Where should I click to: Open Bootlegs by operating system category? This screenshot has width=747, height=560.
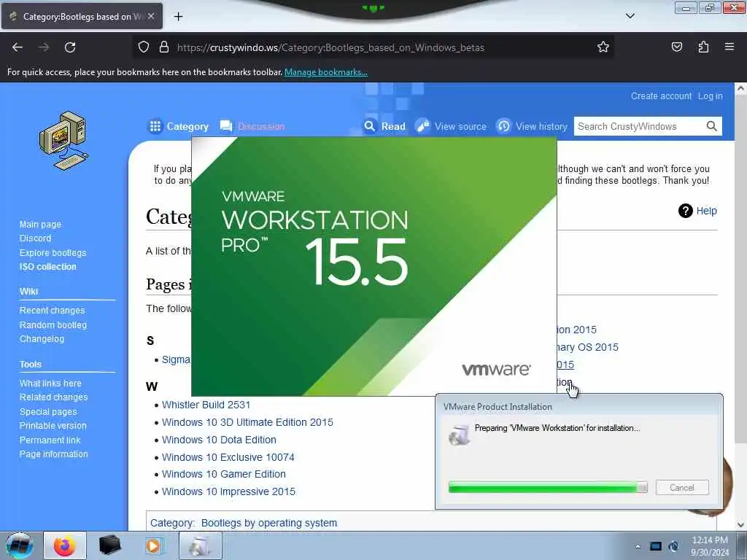268,523
